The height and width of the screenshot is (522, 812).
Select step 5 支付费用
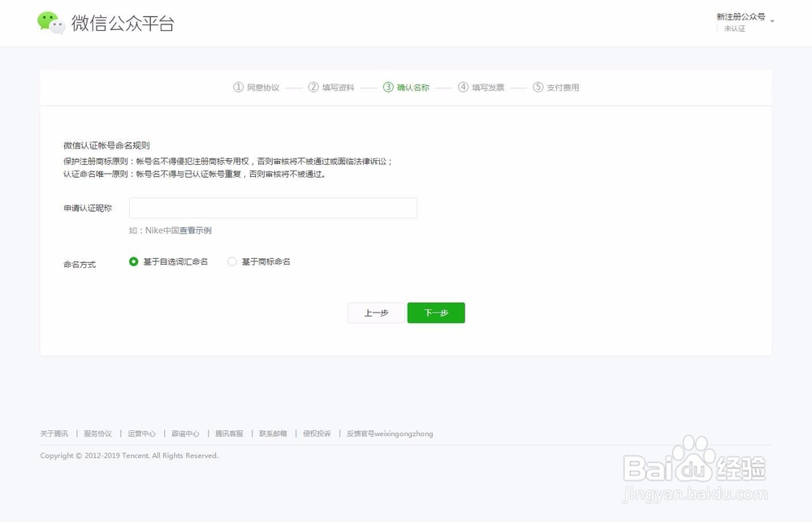556,87
